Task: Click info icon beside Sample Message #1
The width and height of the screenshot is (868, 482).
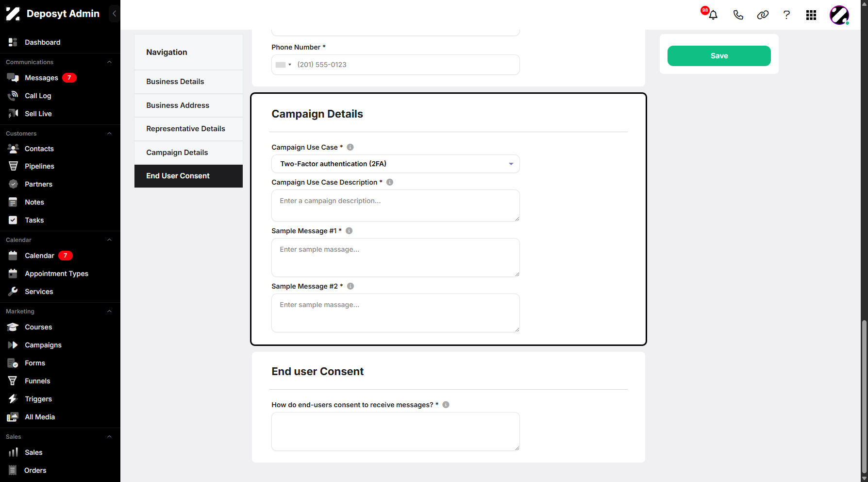Action: click(349, 231)
